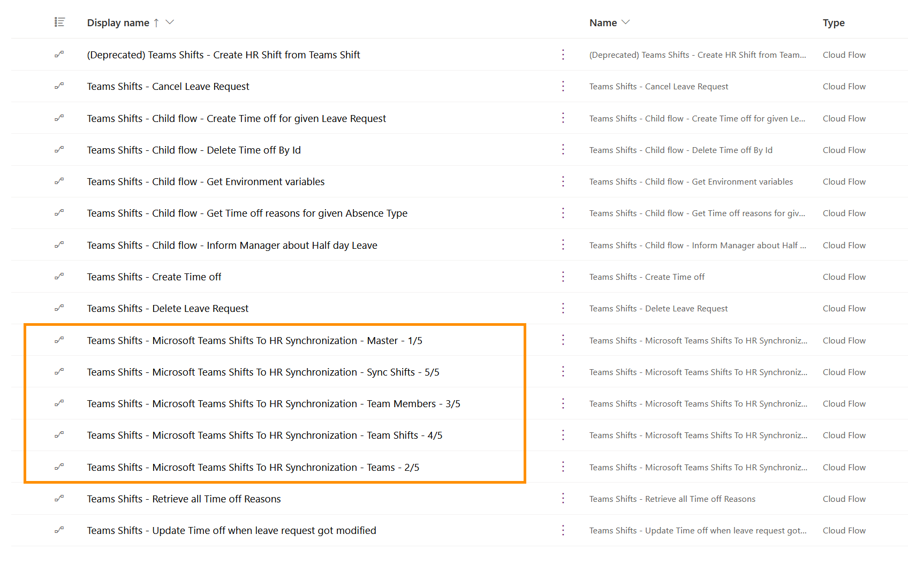Open the Display name column chevron menu
908x588 pixels.
170,22
